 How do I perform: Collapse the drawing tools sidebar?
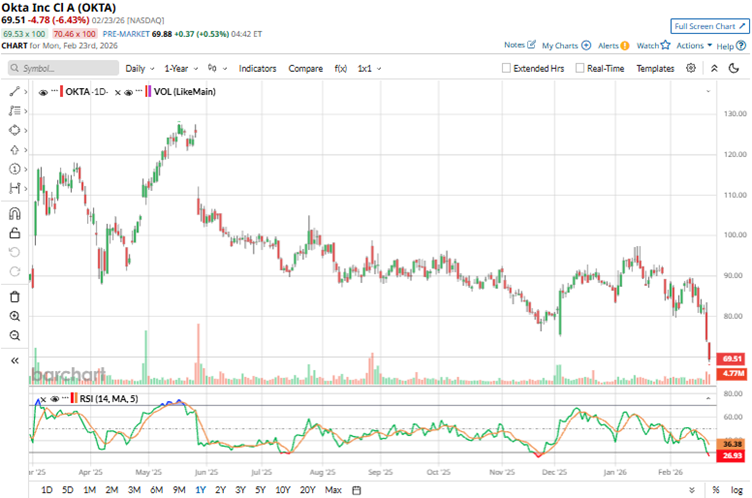point(15,361)
